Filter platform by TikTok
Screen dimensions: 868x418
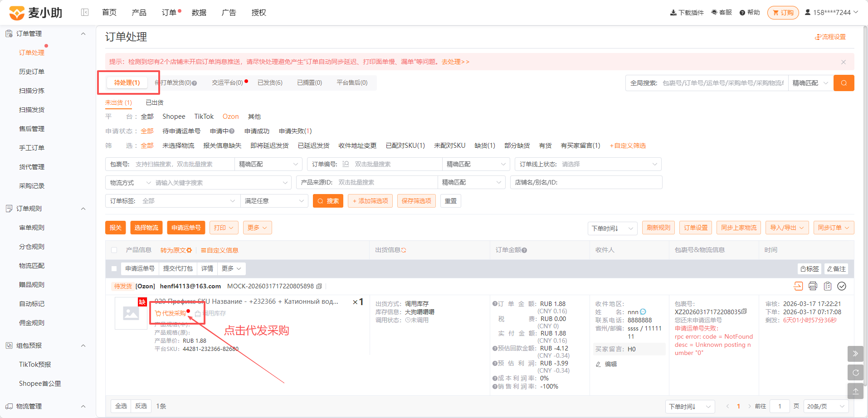204,117
